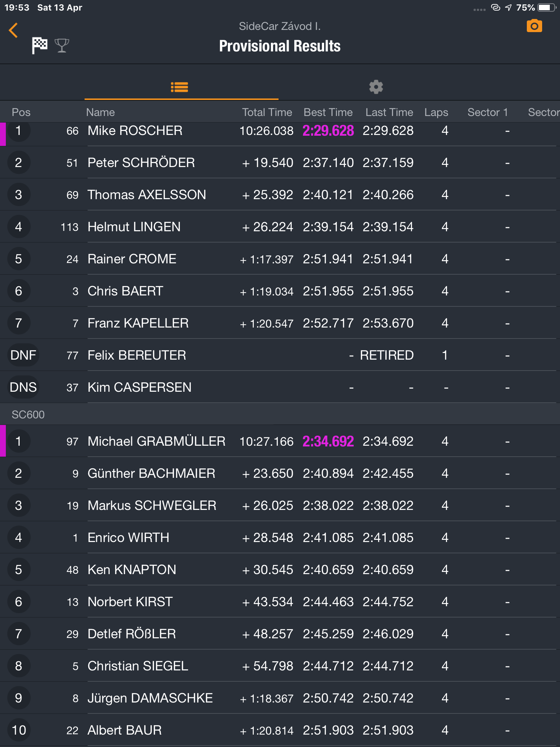
Task: Select the orange list view tab
Action: pos(179,87)
